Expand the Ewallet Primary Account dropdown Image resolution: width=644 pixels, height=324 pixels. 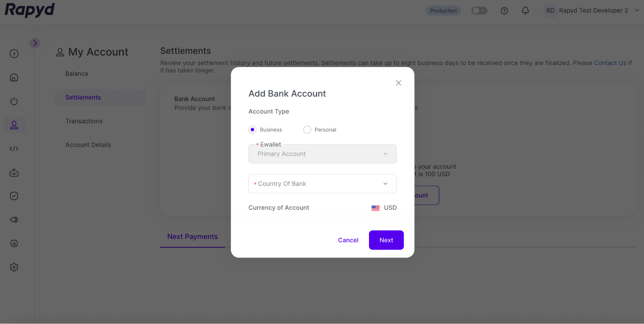coord(322,154)
